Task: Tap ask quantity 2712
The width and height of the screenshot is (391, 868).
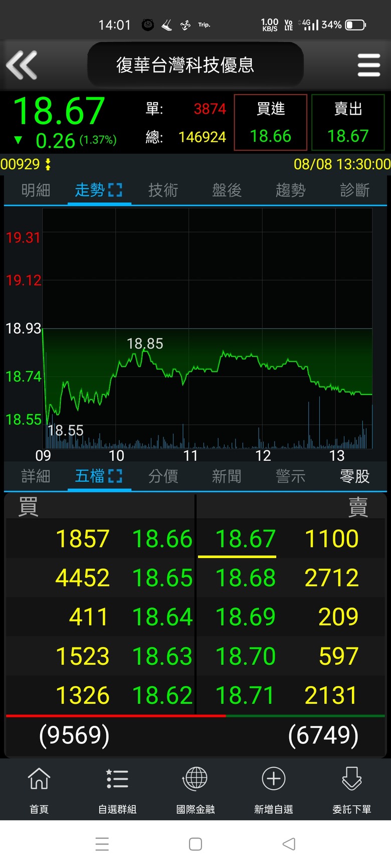Action: coord(332,578)
